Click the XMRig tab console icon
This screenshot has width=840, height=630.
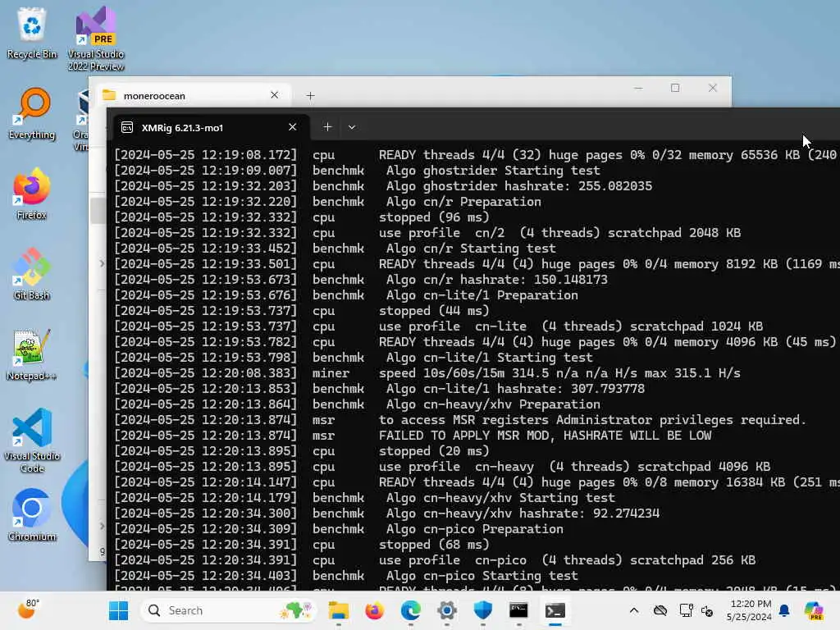click(127, 127)
